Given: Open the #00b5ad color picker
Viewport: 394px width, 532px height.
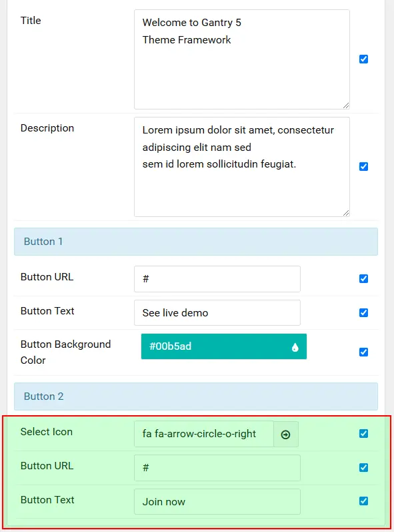Looking at the screenshot, I should [224, 346].
